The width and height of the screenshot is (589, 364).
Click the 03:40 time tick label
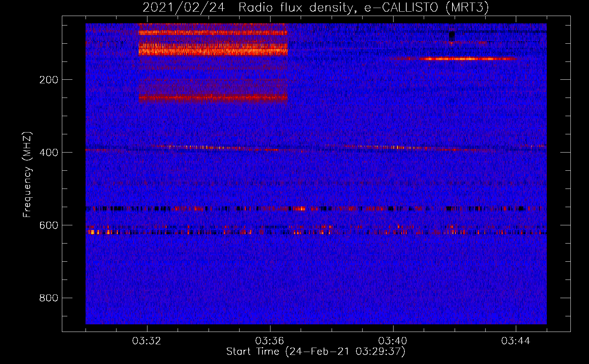[x=393, y=341]
